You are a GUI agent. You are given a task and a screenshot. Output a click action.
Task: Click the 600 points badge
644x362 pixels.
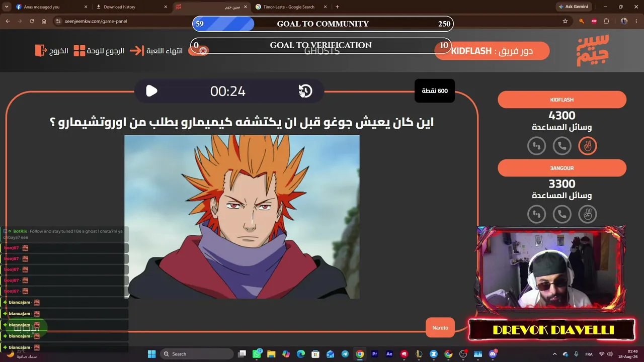(x=435, y=91)
